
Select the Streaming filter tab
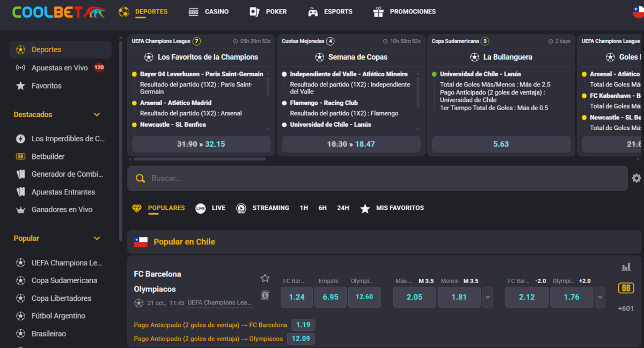(x=262, y=208)
